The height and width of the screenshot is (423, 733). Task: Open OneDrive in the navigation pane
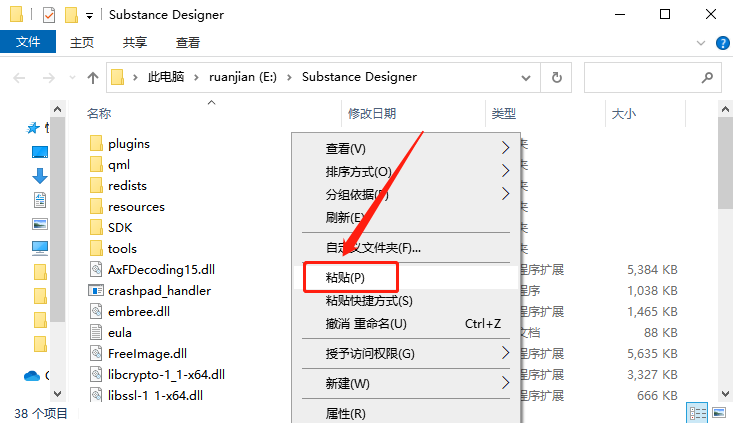tap(32, 375)
